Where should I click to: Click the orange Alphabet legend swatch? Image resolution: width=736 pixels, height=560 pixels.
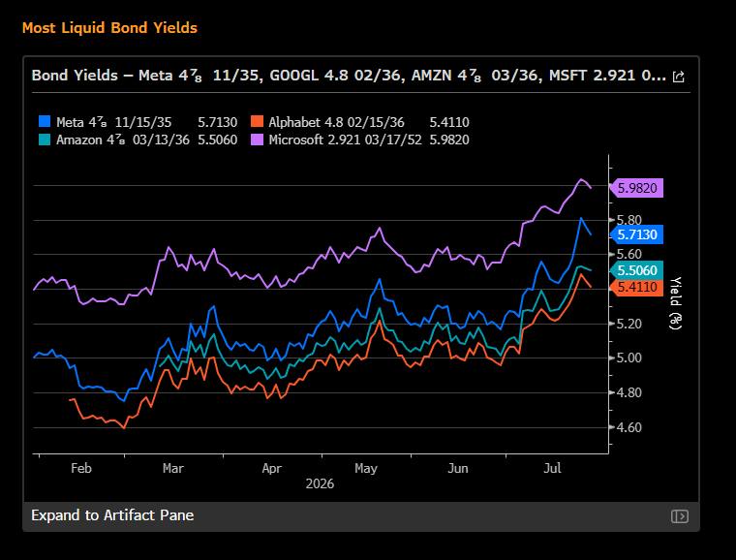(x=257, y=121)
